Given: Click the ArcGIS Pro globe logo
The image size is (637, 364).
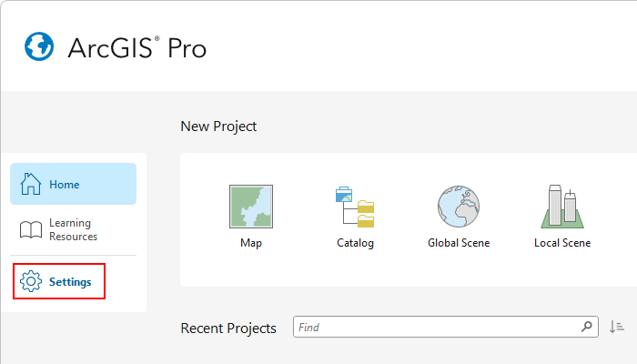Looking at the screenshot, I should pyautogui.click(x=39, y=46).
